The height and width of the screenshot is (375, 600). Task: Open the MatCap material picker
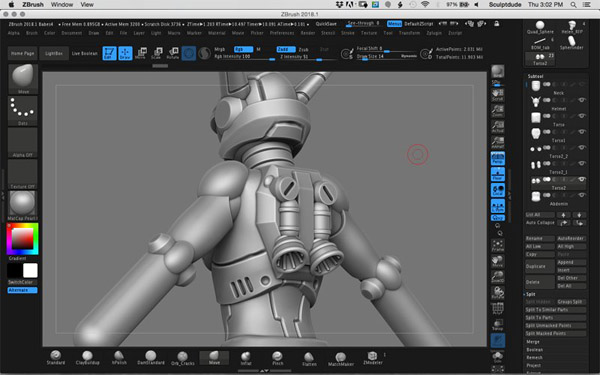point(23,205)
